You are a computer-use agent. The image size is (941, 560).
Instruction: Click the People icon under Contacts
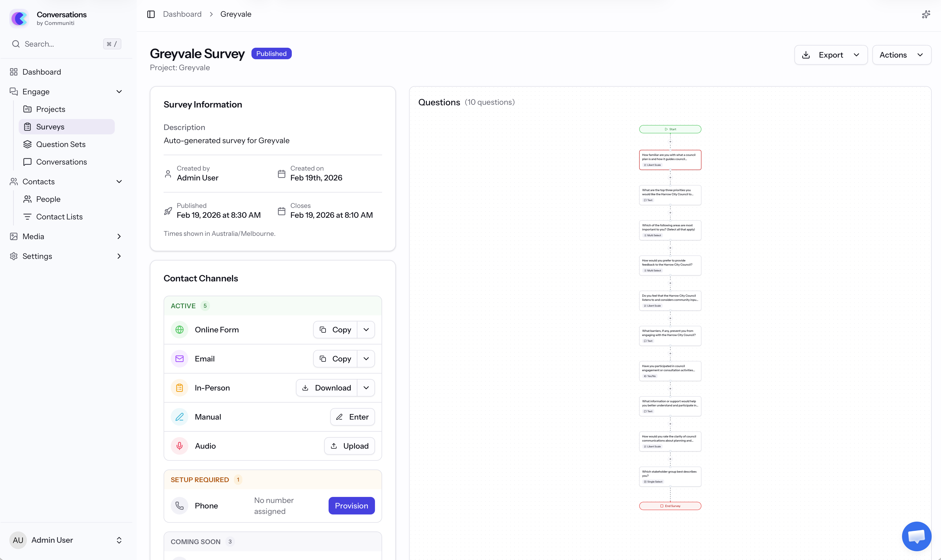28,199
